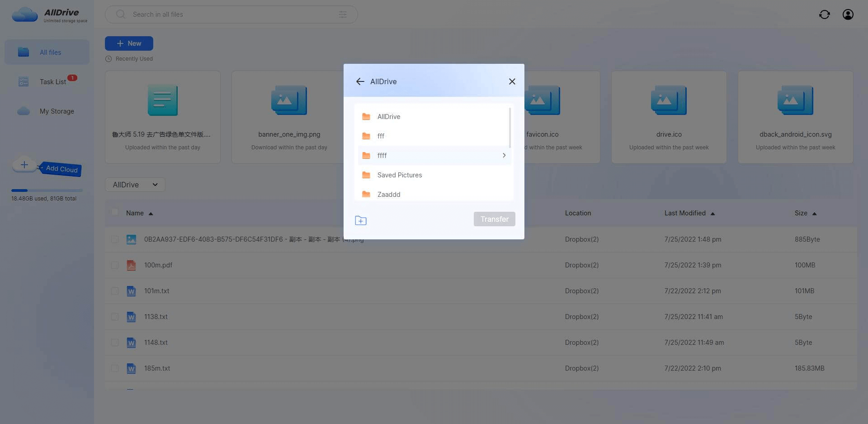Click the AllDrive folder icon in dialog
This screenshot has width=868, height=424.
[366, 117]
